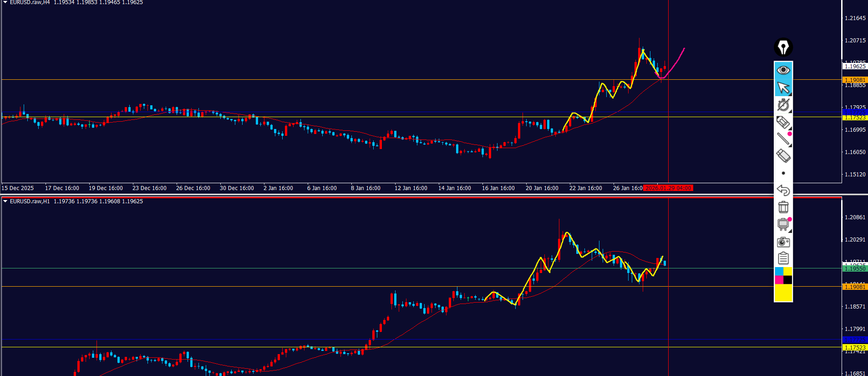Open the four-color palette swatch
This screenshot has width=868, height=376.
(783, 276)
